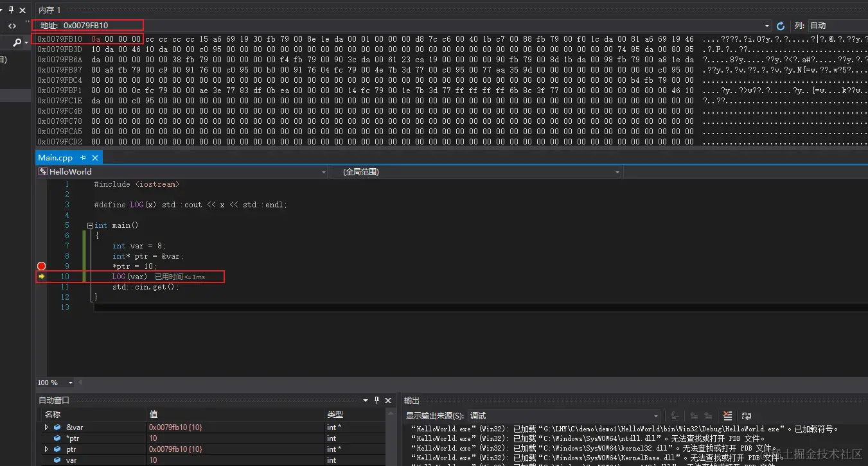This screenshot has width=868, height=466.
Task: Click the elapsed time hint 已用时间<=1ms
Action: [x=180, y=277]
